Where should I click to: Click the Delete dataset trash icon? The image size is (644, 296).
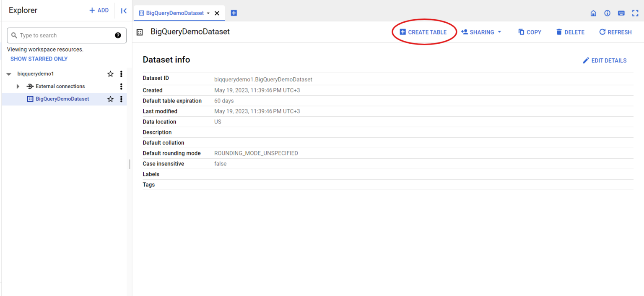[559, 32]
